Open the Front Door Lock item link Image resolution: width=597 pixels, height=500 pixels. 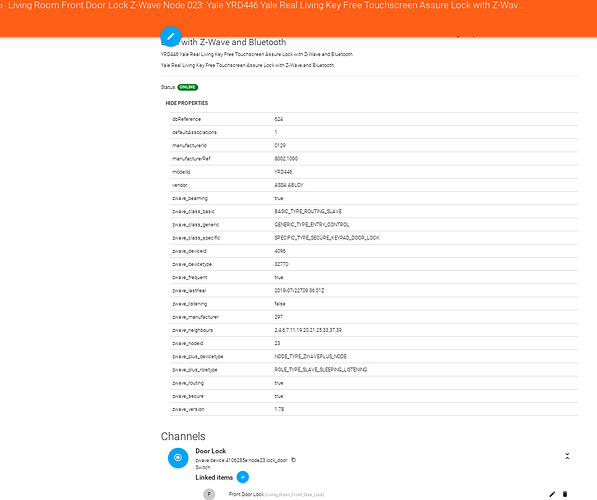(246, 494)
